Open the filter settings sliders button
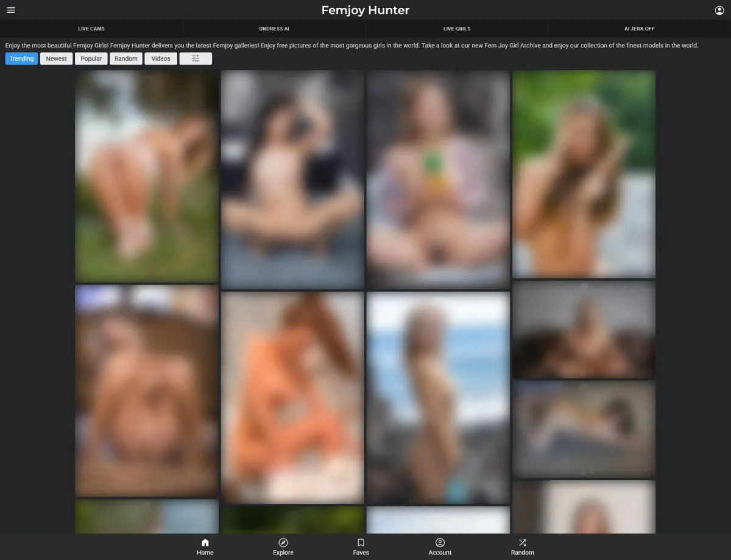This screenshot has height=560, width=731. [x=196, y=58]
